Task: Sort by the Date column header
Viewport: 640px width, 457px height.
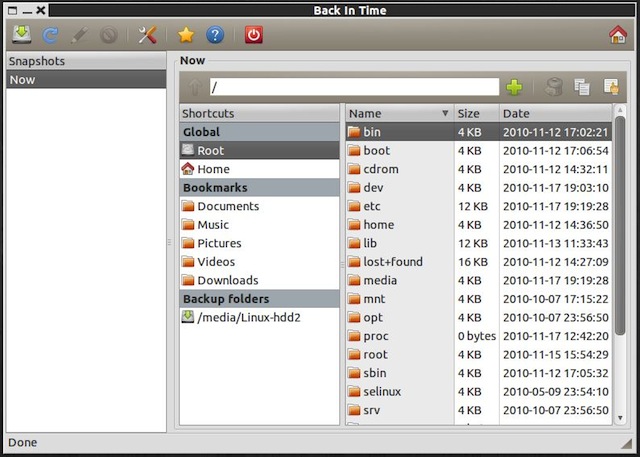Action: (556, 113)
